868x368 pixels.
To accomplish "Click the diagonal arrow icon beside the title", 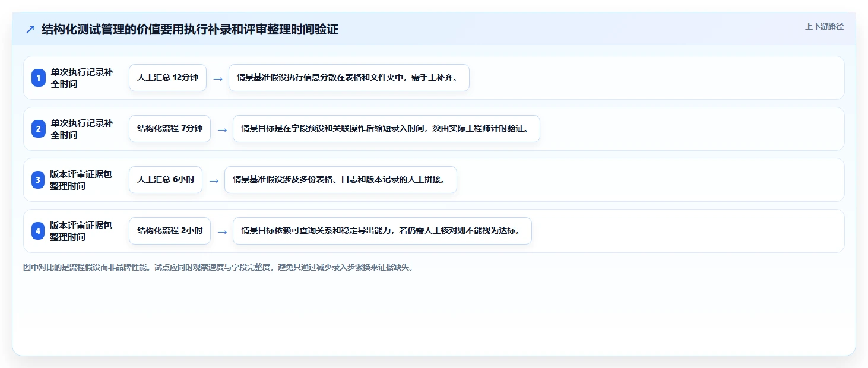I will point(30,29).
